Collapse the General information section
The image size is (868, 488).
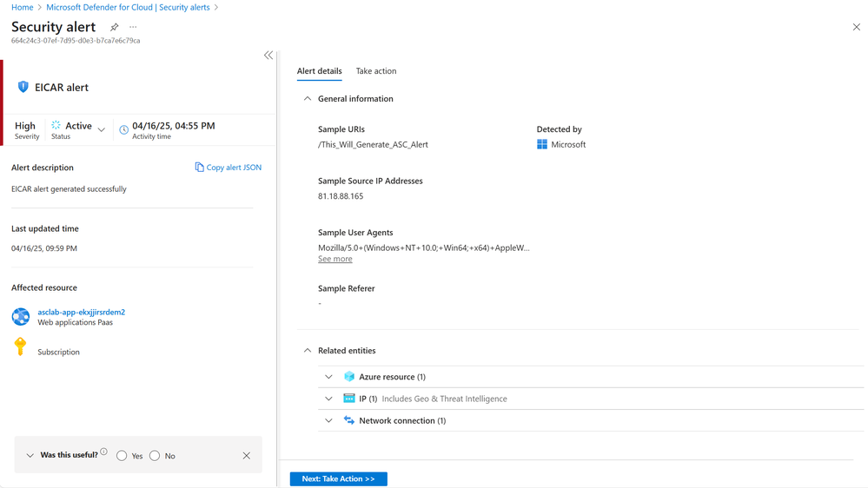coord(308,98)
